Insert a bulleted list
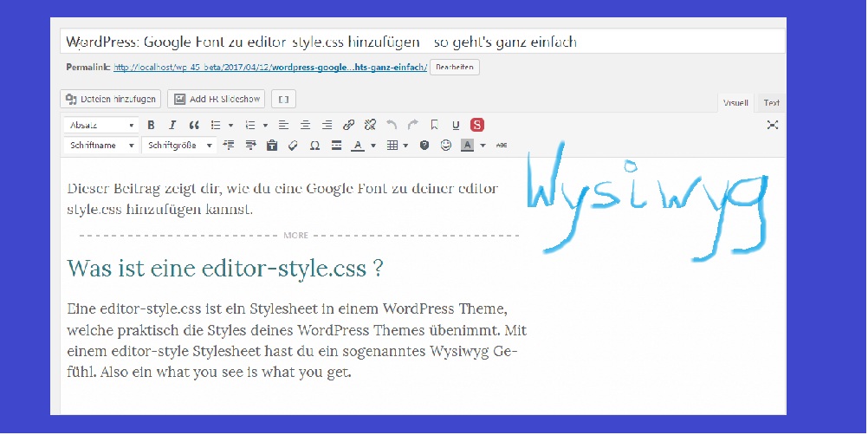 point(216,125)
